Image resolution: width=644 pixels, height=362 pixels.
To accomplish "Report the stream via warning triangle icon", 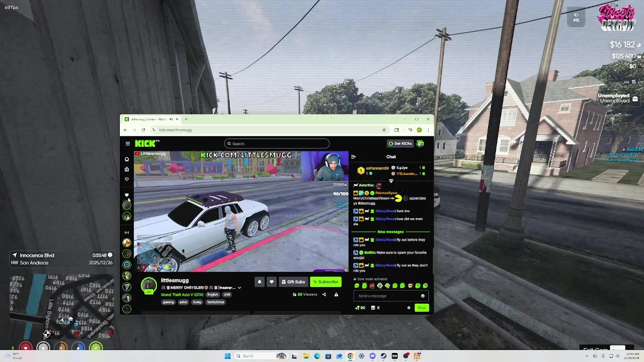I will coord(336,295).
